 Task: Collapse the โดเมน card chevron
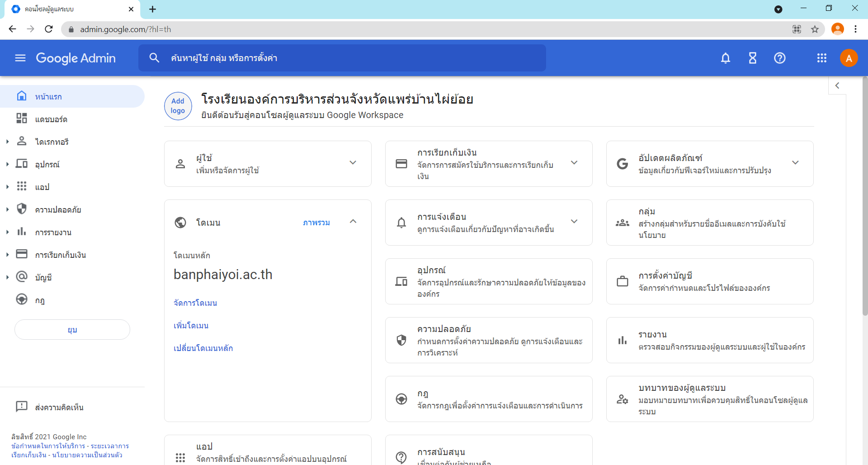[x=353, y=222]
